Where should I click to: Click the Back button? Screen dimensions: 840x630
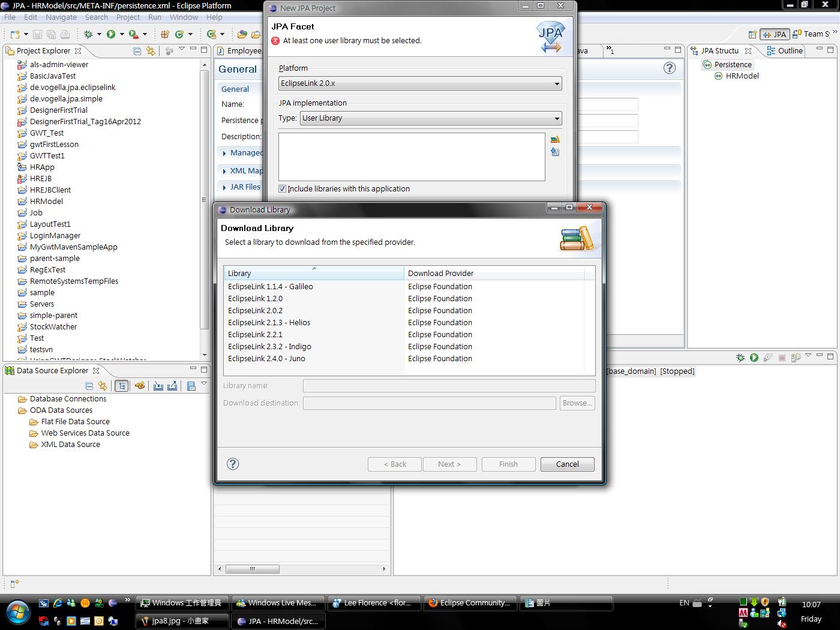click(x=395, y=464)
